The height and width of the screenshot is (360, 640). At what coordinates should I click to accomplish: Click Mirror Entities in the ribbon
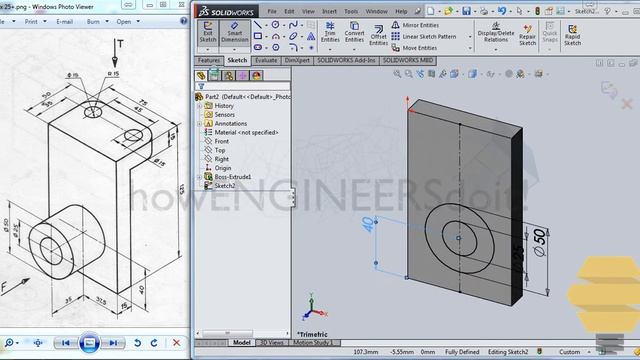tap(415, 25)
